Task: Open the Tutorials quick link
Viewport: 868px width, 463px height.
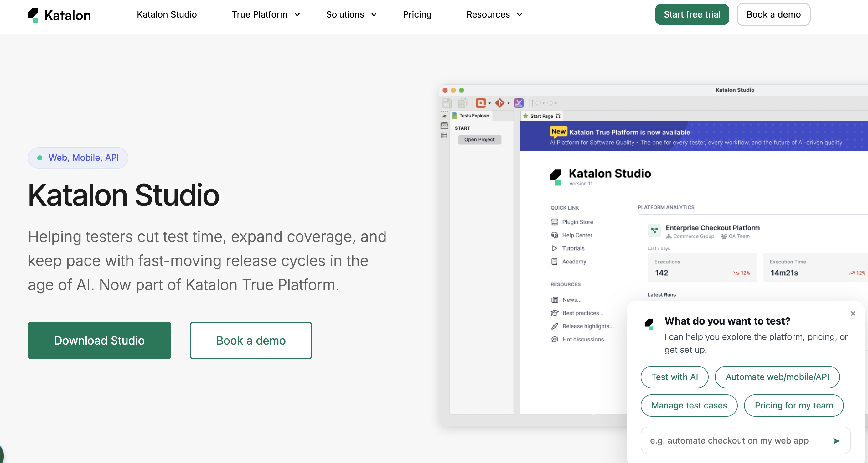Action: point(573,248)
